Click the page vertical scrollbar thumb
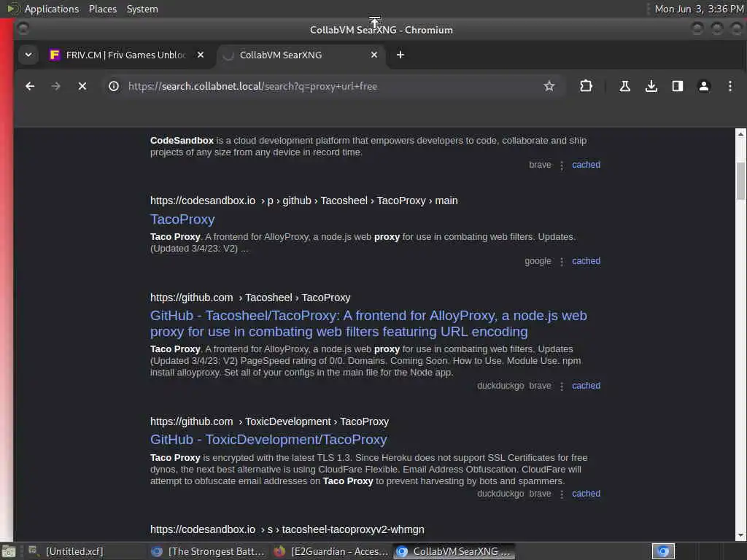The height and width of the screenshot is (560, 747). click(x=740, y=181)
